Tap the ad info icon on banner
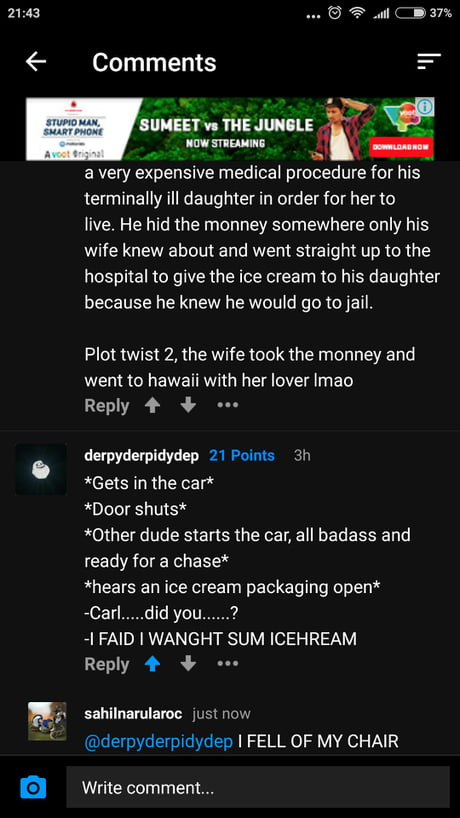The width and height of the screenshot is (460, 818). point(426,106)
